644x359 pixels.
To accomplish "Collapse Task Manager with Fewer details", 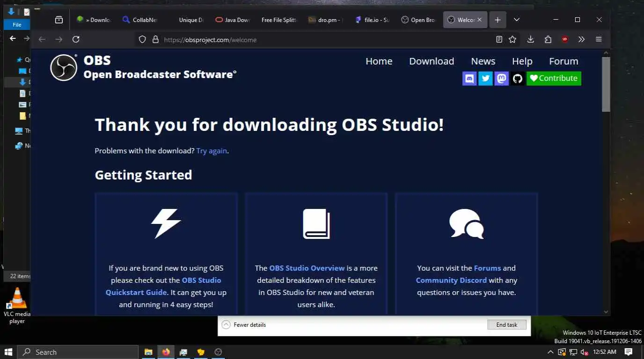I will (244, 324).
